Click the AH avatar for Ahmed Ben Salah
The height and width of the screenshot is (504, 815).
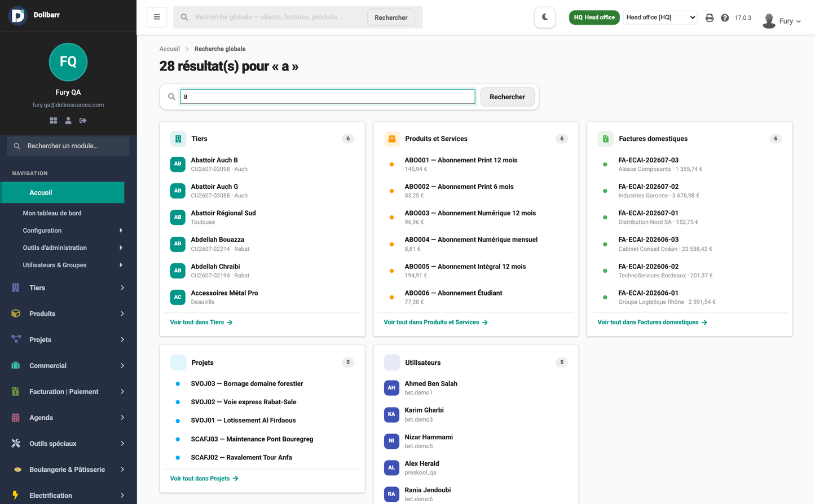391,388
